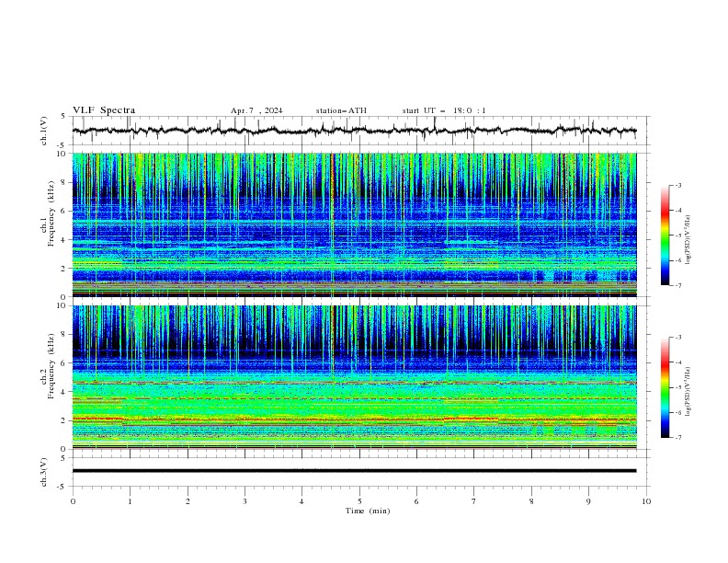Click the "Time (min)" x-axis label
728x563 pixels.
pyautogui.click(x=368, y=511)
